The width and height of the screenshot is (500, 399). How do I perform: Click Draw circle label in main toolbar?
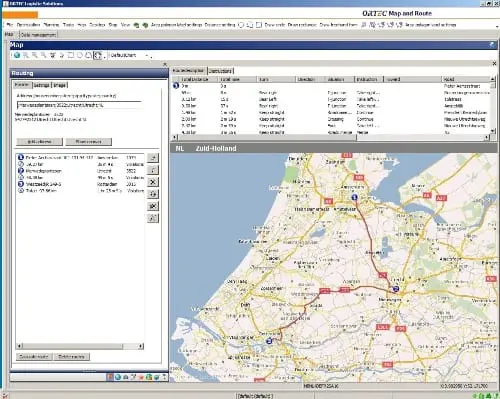(275, 25)
